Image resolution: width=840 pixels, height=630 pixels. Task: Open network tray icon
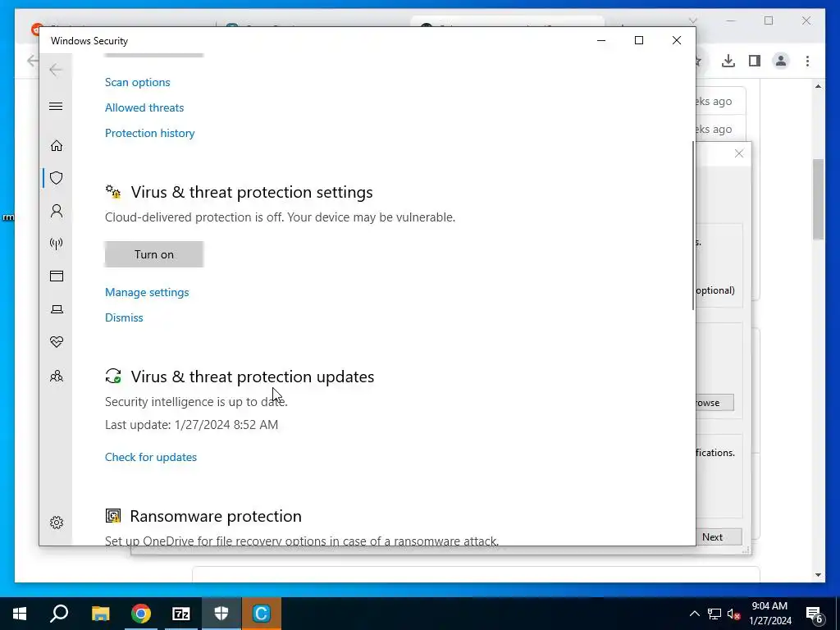714,614
